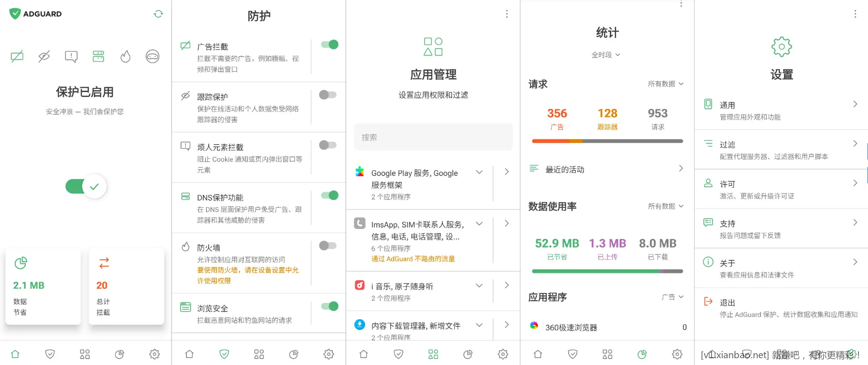868x365 pixels.
Task: Tap 退出 to stop AdGuard
Action: point(781,308)
